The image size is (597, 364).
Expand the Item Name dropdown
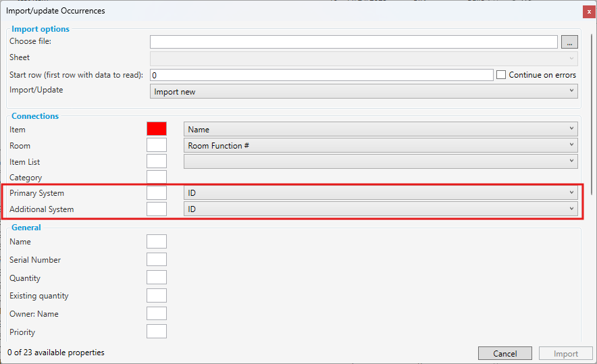(380, 129)
